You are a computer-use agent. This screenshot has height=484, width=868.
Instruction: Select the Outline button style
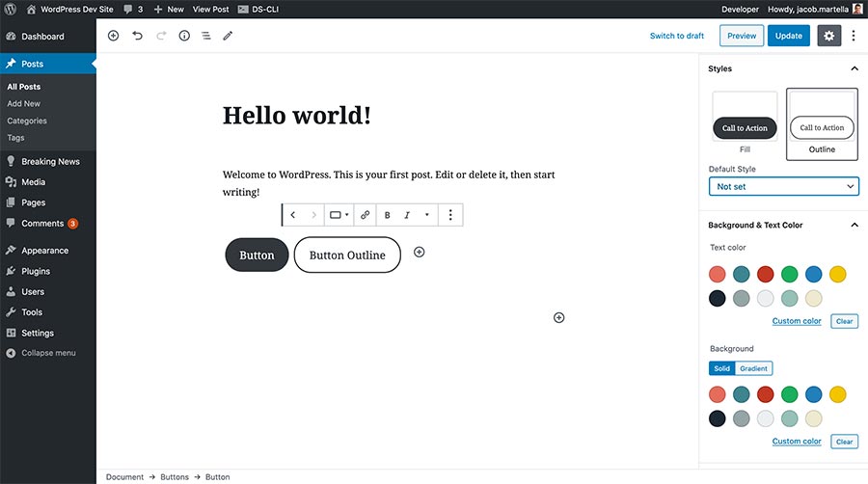822,124
